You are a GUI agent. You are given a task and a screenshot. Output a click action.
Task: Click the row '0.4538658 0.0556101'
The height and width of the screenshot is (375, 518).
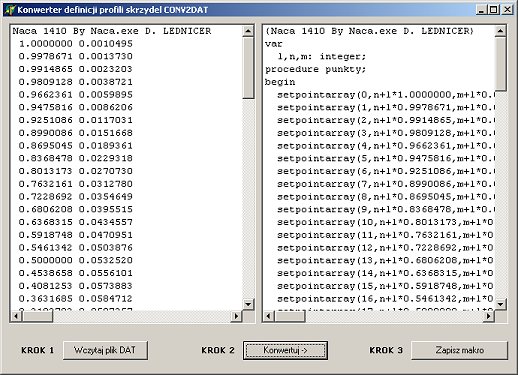(76, 273)
